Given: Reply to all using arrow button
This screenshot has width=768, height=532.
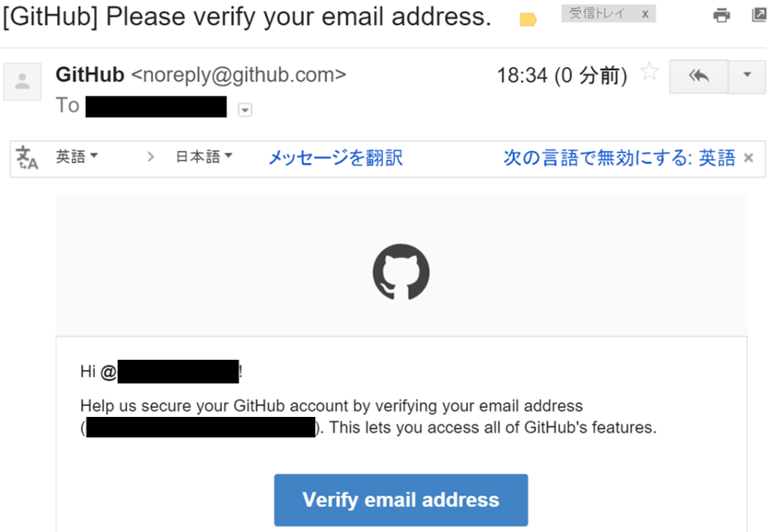Looking at the screenshot, I should tap(699, 75).
